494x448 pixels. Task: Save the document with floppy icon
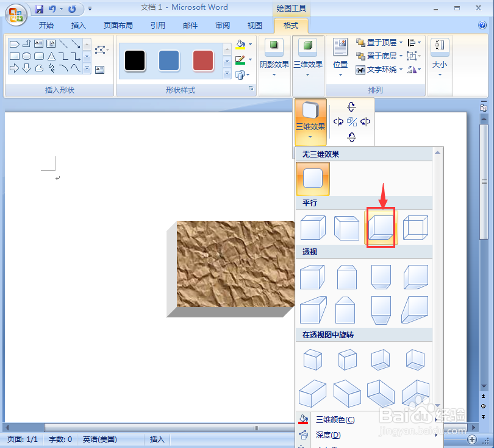click(39, 9)
